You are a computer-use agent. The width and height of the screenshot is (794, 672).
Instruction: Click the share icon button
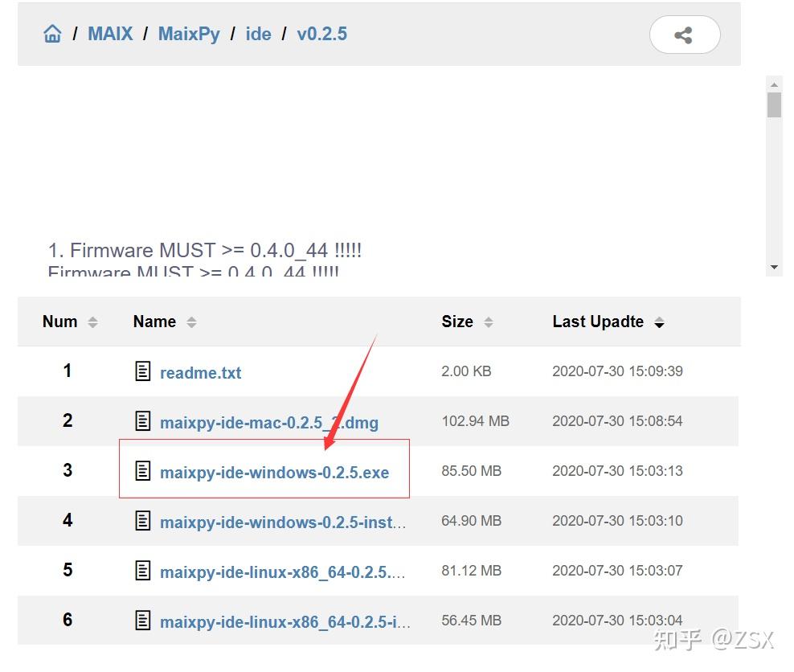tap(684, 35)
